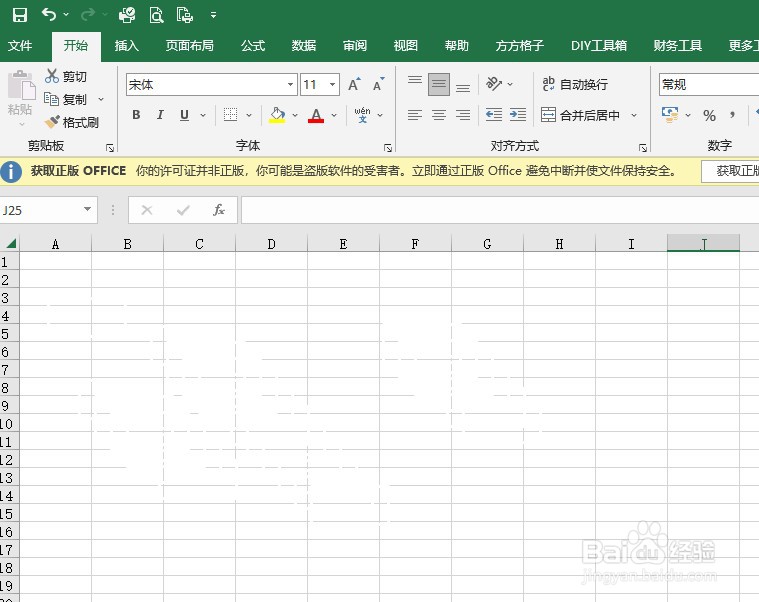Switch to the 页面布局 tab

(x=189, y=46)
